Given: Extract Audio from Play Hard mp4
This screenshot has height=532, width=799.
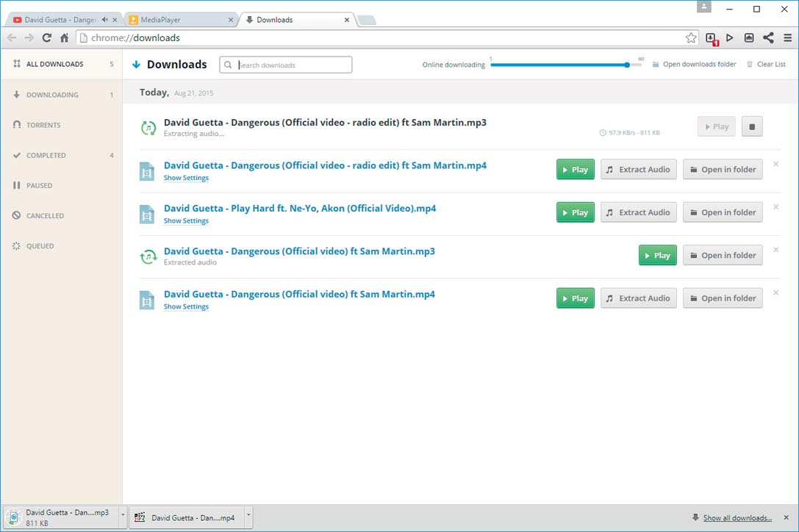Looking at the screenshot, I should click(x=639, y=212).
